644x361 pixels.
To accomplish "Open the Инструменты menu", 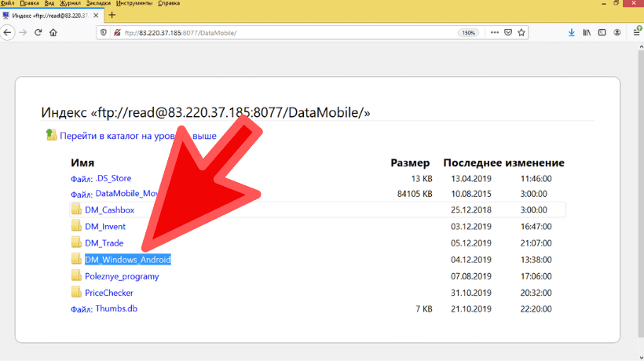I will tap(134, 3).
